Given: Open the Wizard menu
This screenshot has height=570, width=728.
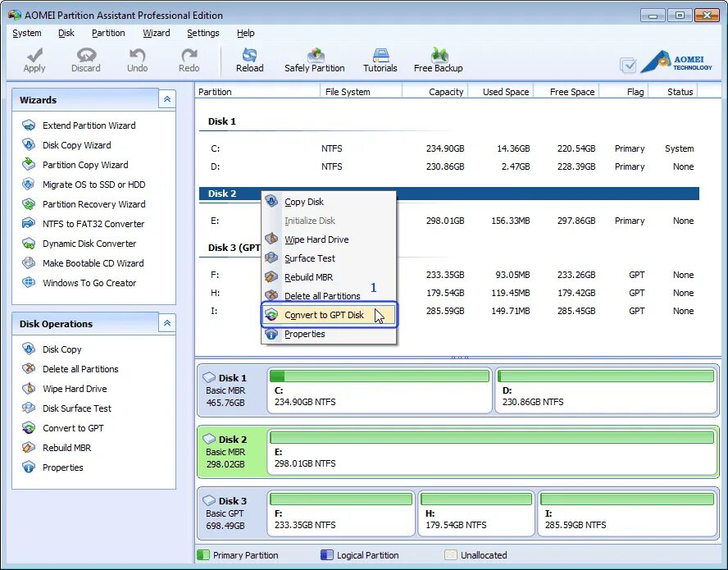Looking at the screenshot, I should coord(156,33).
